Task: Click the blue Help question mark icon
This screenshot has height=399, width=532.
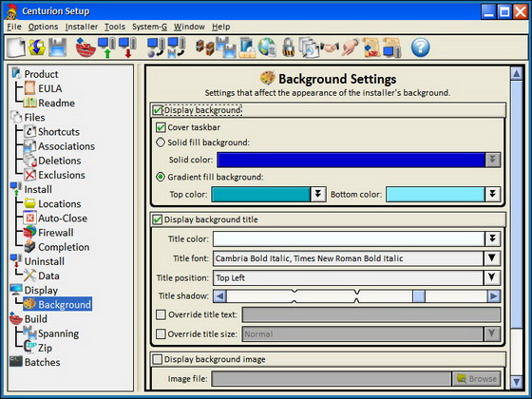Action: pos(420,47)
